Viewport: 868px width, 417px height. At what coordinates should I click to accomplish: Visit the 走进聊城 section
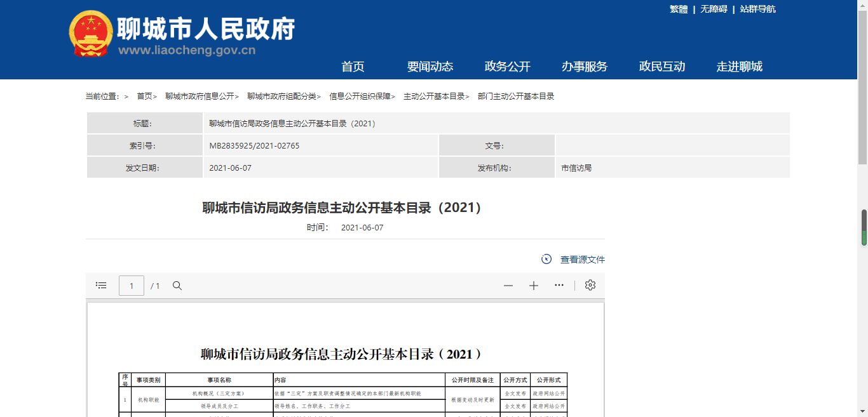(x=740, y=67)
